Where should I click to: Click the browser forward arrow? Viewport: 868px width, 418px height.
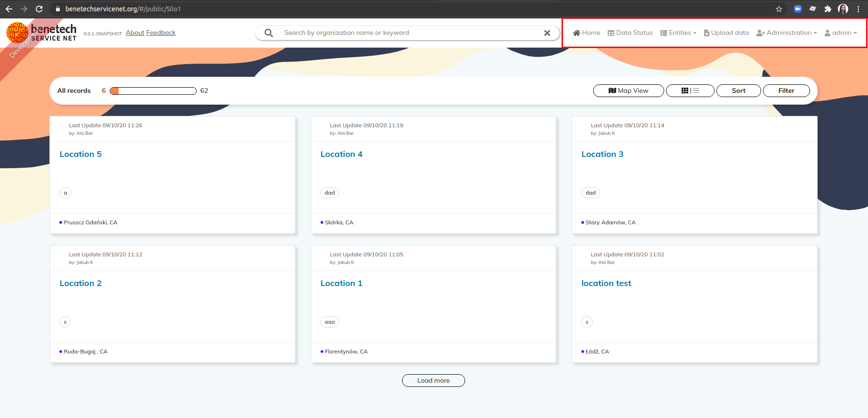click(24, 9)
